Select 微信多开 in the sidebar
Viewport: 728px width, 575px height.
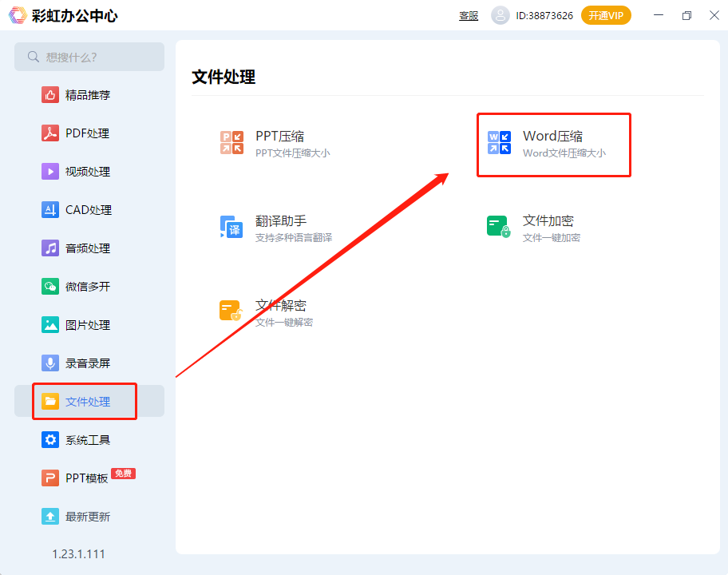[x=89, y=287]
